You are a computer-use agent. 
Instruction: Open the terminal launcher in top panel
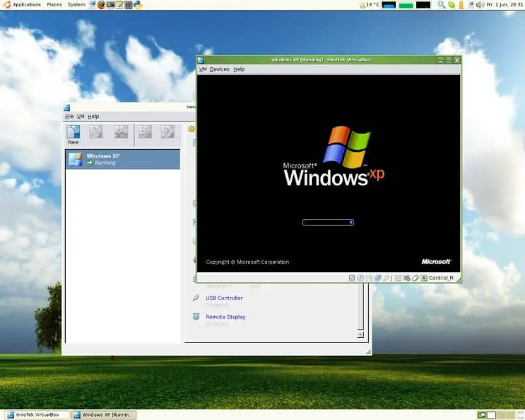click(x=110, y=5)
